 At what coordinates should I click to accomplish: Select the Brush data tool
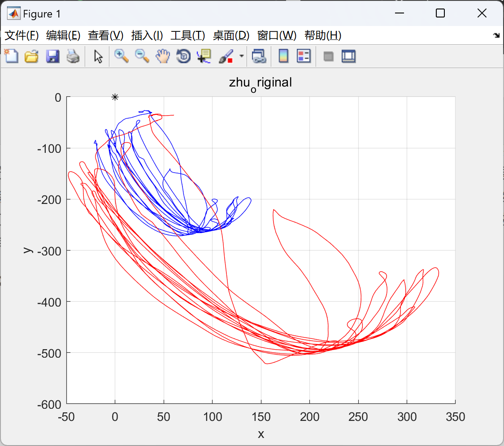226,56
